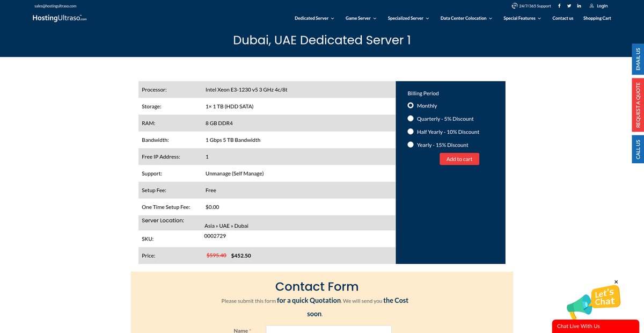Expand the Game Server menu
The height and width of the screenshot is (333, 644).
pyautogui.click(x=361, y=18)
